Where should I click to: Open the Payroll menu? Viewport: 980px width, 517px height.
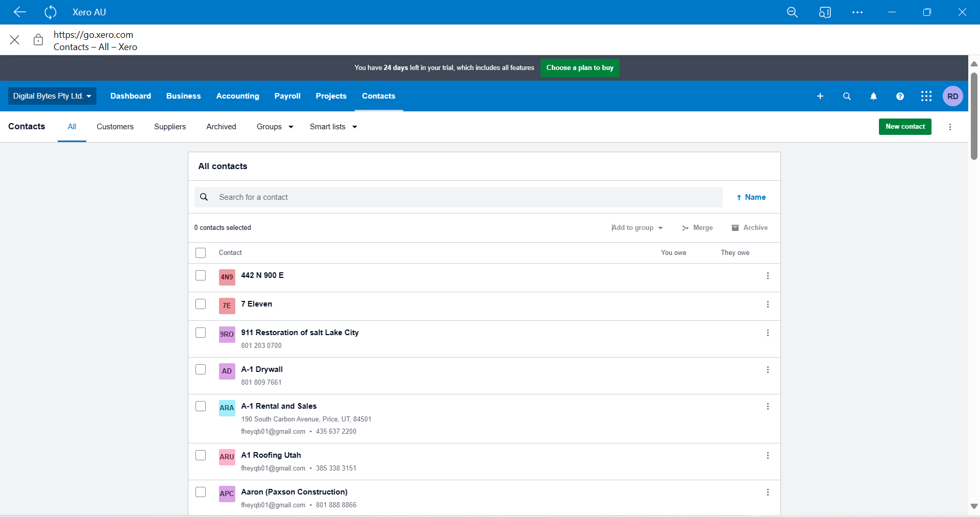pos(287,96)
